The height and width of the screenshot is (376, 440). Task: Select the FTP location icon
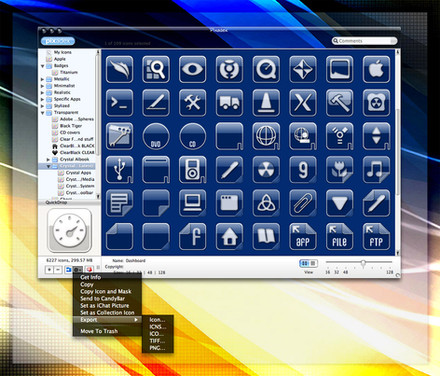coord(376,237)
